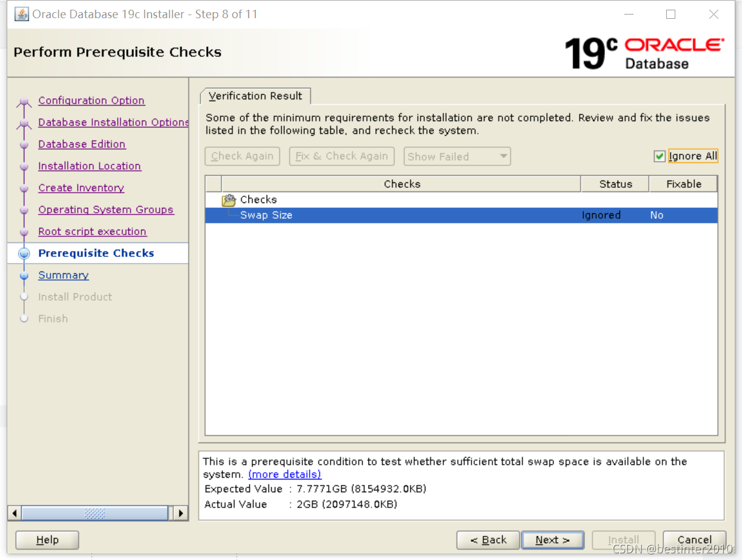Image resolution: width=742 pixels, height=560 pixels.
Task: Click the Cancel button
Action: (x=695, y=540)
